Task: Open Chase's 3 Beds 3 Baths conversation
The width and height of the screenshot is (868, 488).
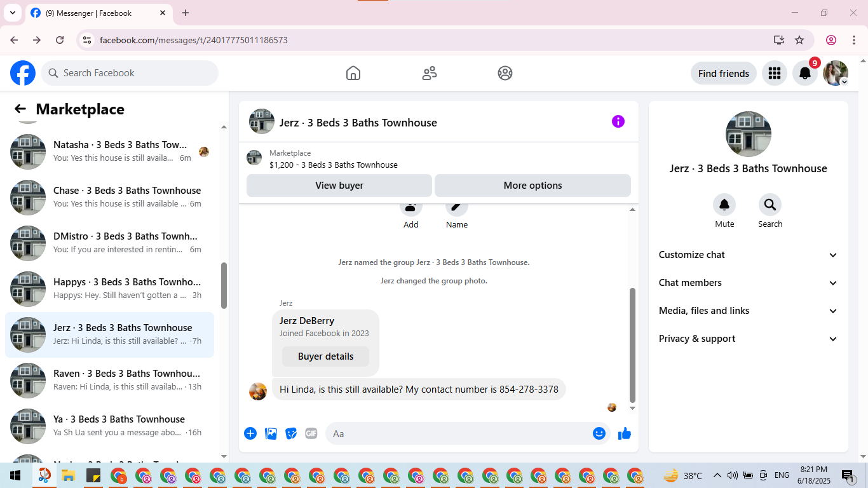Action: click(109, 198)
